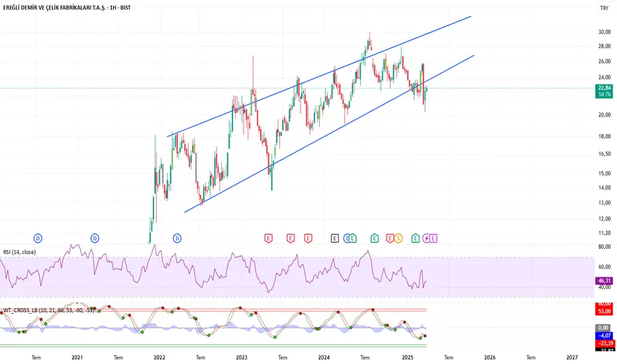Click the 2026 label on time axis
Image resolution: width=617 pixels, height=364 pixels.
(490, 357)
